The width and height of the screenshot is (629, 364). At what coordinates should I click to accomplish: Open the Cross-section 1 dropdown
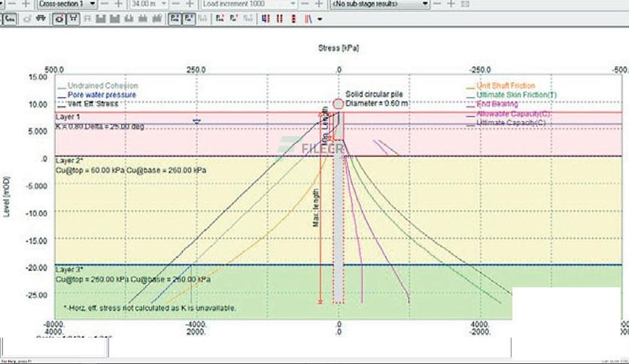point(67,4)
